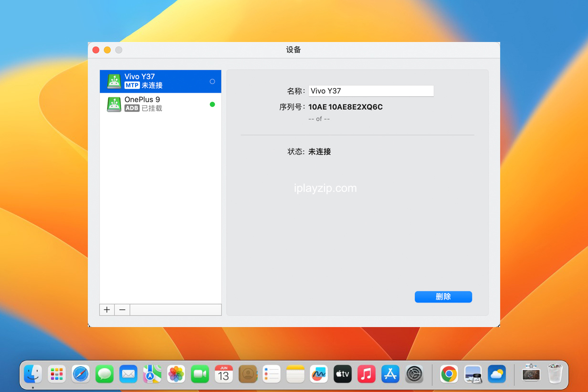The width and height of the screenshot is (588, 392).
Task: Click the hollow status circle for Vivo Y37
Action: click(x=212, y=82)
